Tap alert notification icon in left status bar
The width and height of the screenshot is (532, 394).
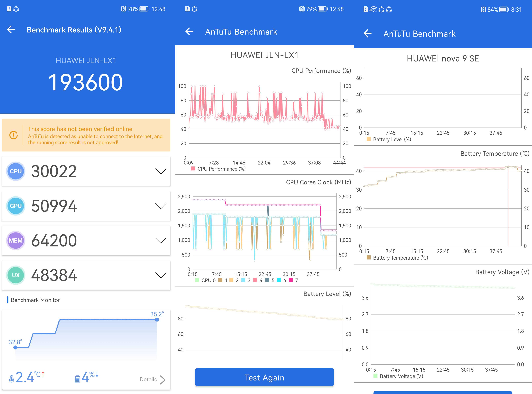pos(9,9)
